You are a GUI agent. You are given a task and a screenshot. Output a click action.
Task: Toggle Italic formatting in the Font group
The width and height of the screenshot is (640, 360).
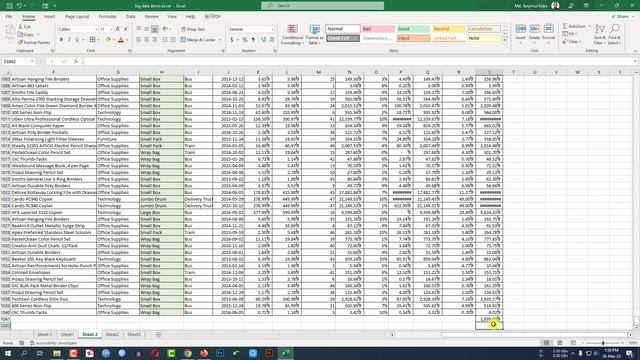point(69,40)
